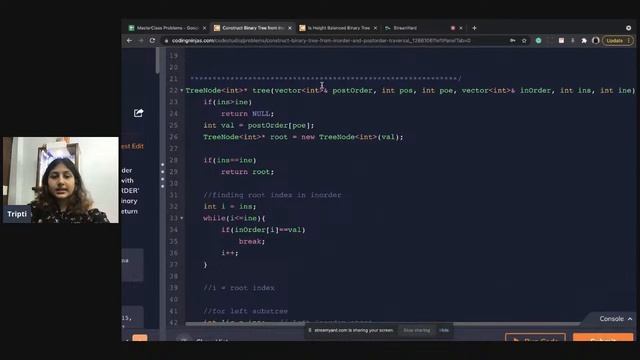The height and width of the screenshot is (360, 640).
Task: Click the 'int i = ins;' declaration
Action: [x=230, y=207]
